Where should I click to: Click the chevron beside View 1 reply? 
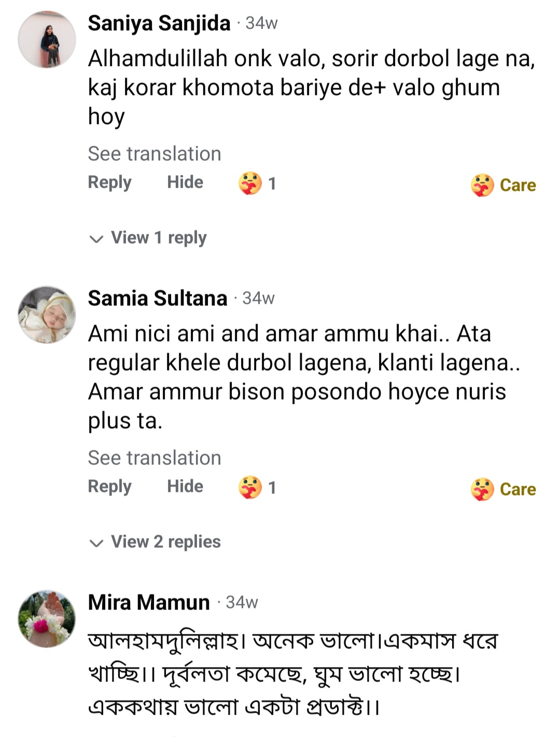[96, 239]
